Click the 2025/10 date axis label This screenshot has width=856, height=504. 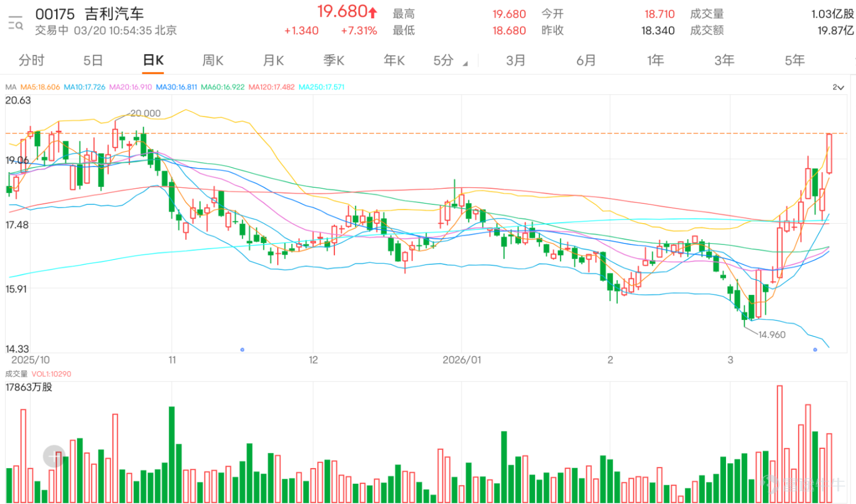30,360
